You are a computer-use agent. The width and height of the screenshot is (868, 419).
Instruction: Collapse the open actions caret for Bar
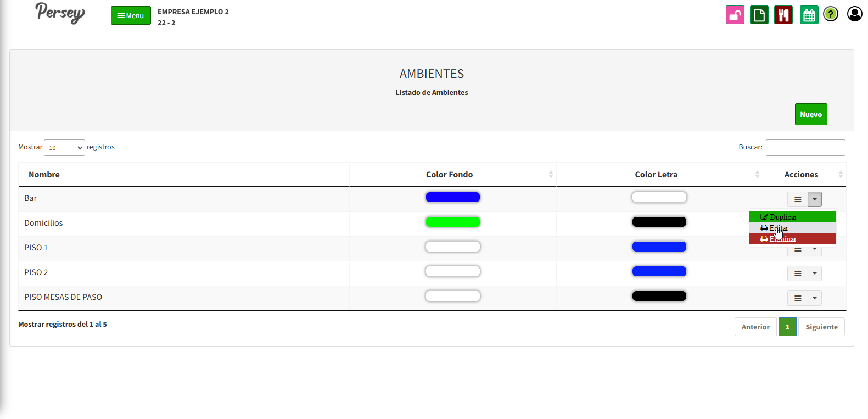tap(815, 199)
